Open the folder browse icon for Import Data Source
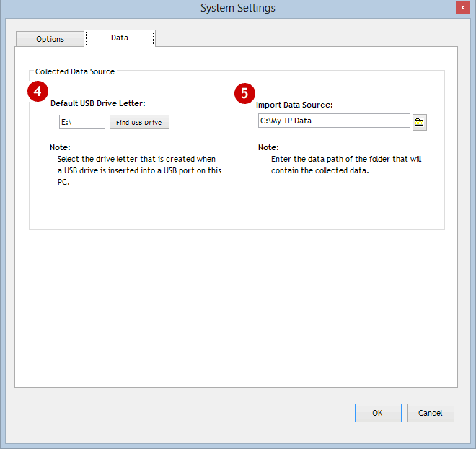Viewport: 476px width, 449px height. click(x=419, y=122)
